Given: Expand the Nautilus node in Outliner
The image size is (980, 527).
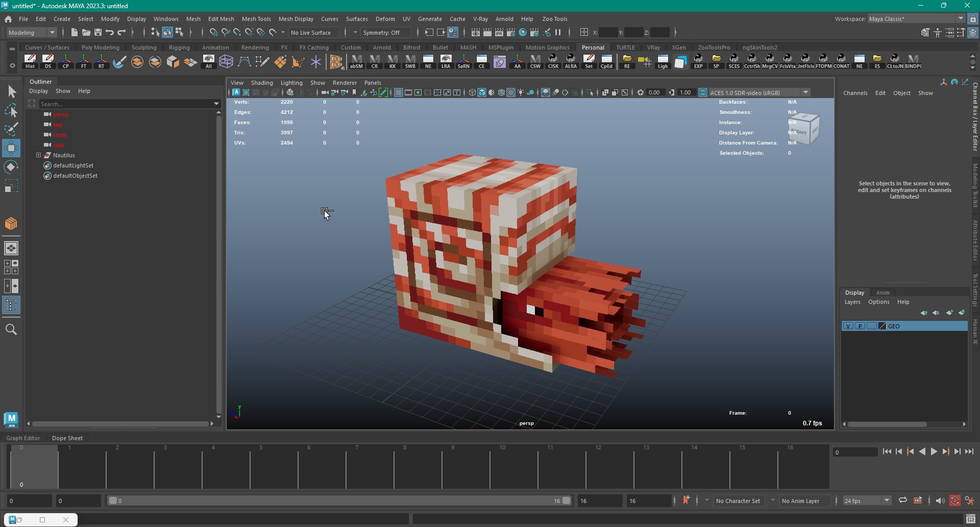Looking at the screenshot, I should point(38,155).
